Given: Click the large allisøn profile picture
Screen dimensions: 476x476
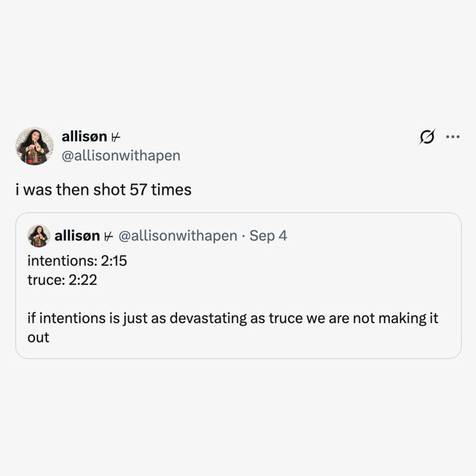Looking at the screenshot, I should pos(34,146).
